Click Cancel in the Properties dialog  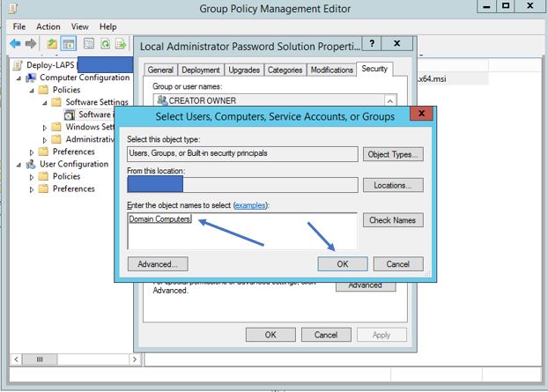pos(326,335)
